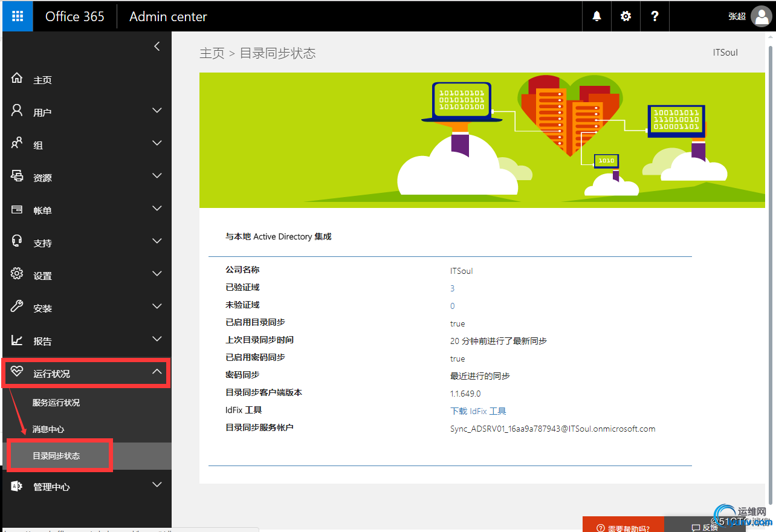Screen dimensions: 776x532
Task: Click the Office 365 title
Action: [x=75, y=16]
